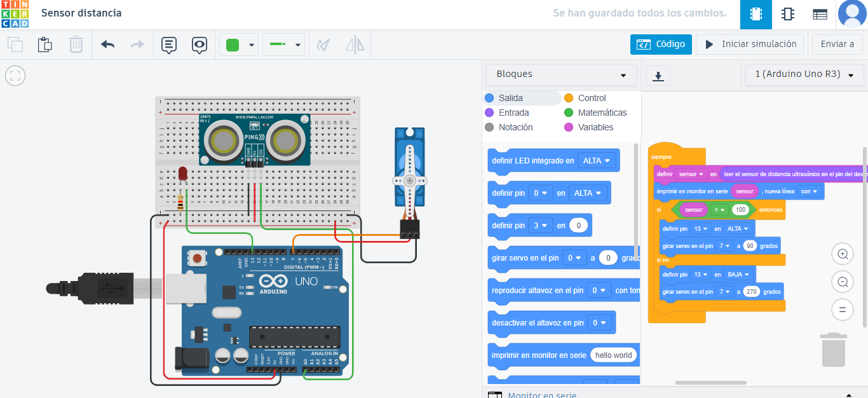Image resolution: width=868 pixels, height=398 pixels.
Task: Click the hello world text field
Action: [x=614, y=355]
